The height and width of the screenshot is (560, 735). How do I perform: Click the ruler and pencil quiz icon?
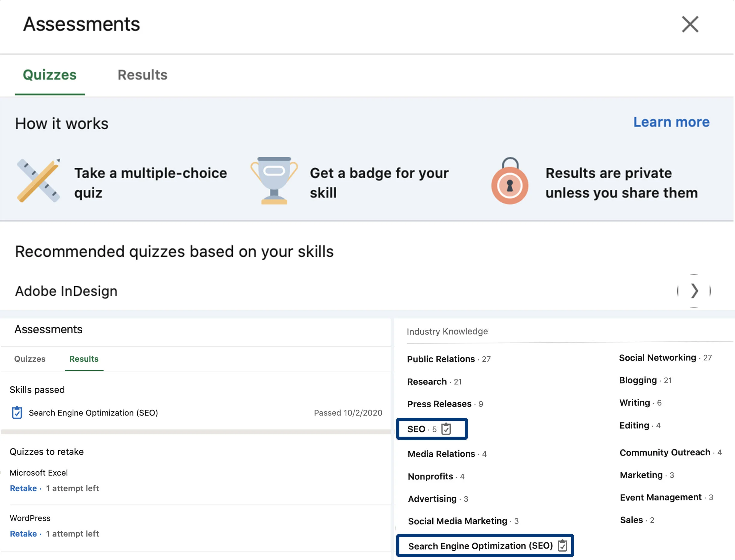pos(39,180)
